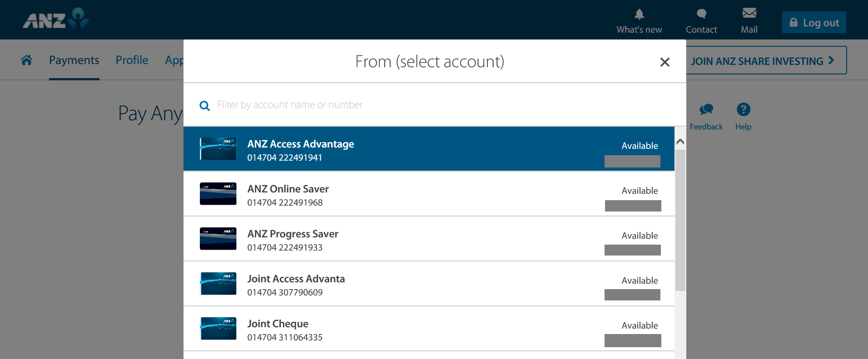Select the Joint Access Advanta account
The image size is (868, 359).
(x=429, y=284)
